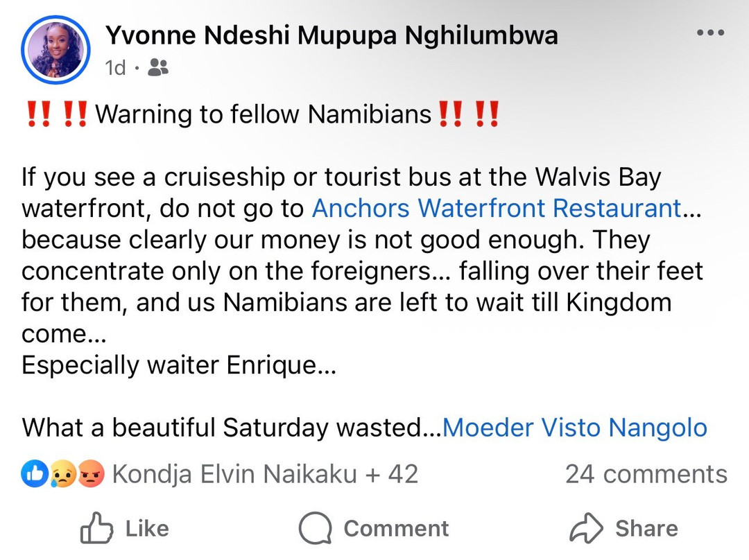Open the three-dot post options menu
The height and width of the screenshot is (560, 749).
(x=709, y=33)
